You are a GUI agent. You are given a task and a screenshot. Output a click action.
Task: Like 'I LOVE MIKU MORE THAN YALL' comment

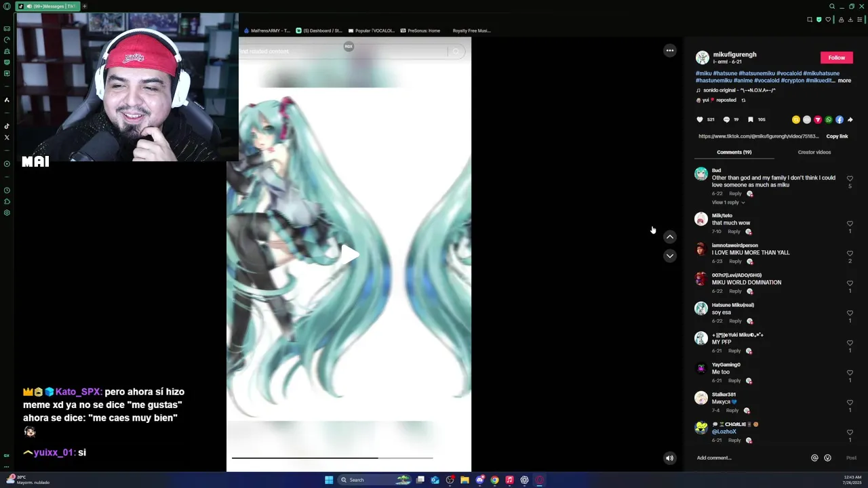[850, 253]
